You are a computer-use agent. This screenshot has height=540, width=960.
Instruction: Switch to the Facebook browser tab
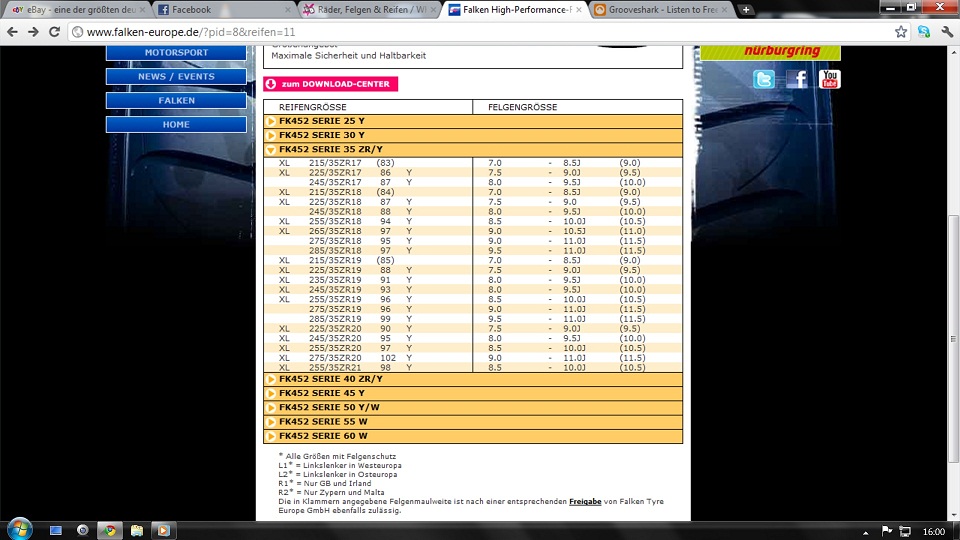pyautogui.click(x=198, y=10)
